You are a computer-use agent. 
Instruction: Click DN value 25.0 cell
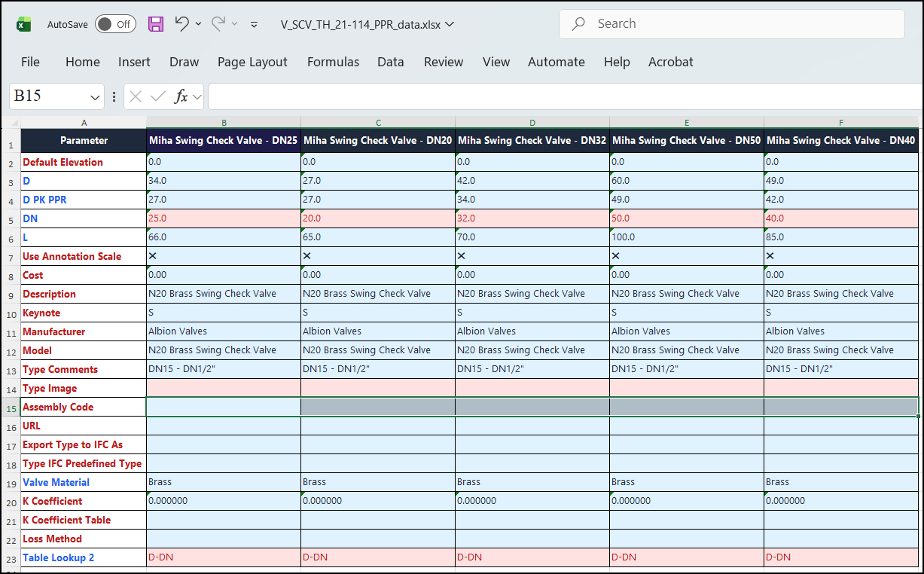click(x=224, y=218)
